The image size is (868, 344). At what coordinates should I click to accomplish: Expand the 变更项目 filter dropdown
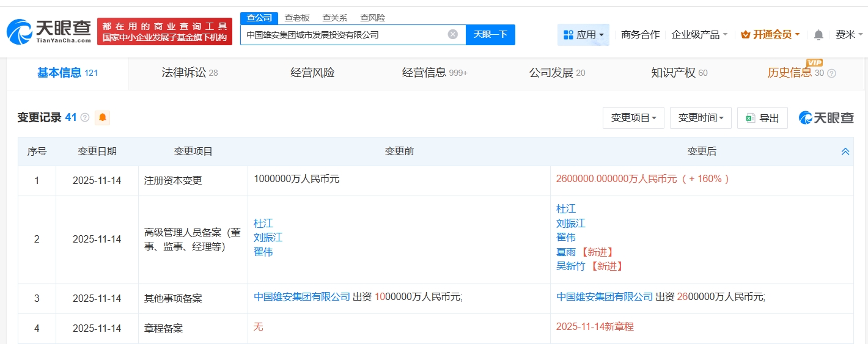click(x=633, y=118)
